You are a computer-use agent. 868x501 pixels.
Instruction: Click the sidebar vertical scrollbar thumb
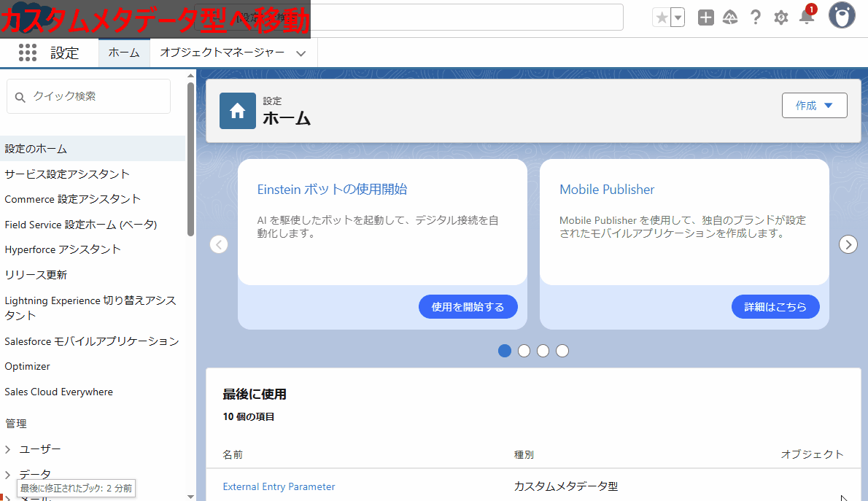[x=191, y=159]
